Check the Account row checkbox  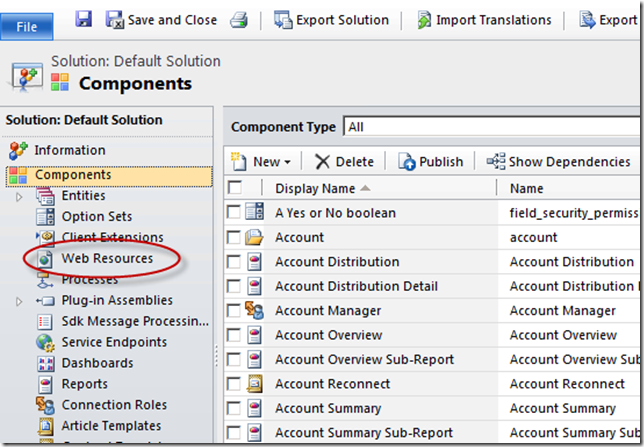(234, 237)
